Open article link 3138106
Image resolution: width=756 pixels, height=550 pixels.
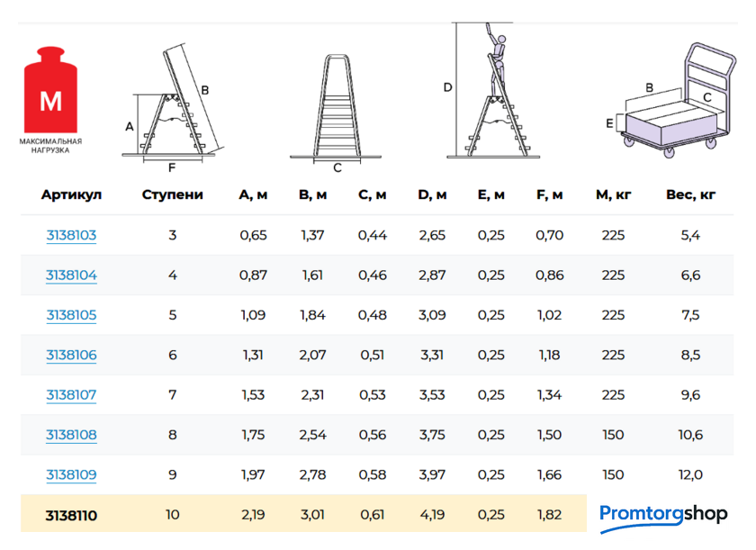71,355
